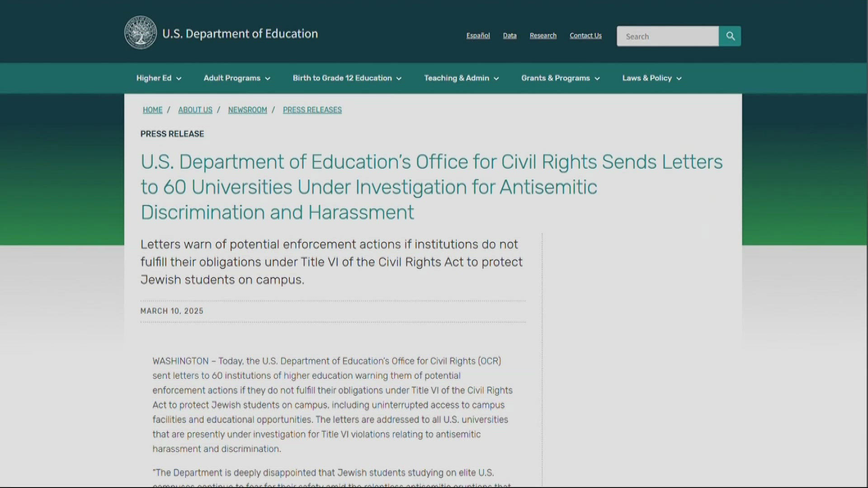Click the U.S. Department of Education site title
This screenshot has height=488, width=868.
pos(240,33)
